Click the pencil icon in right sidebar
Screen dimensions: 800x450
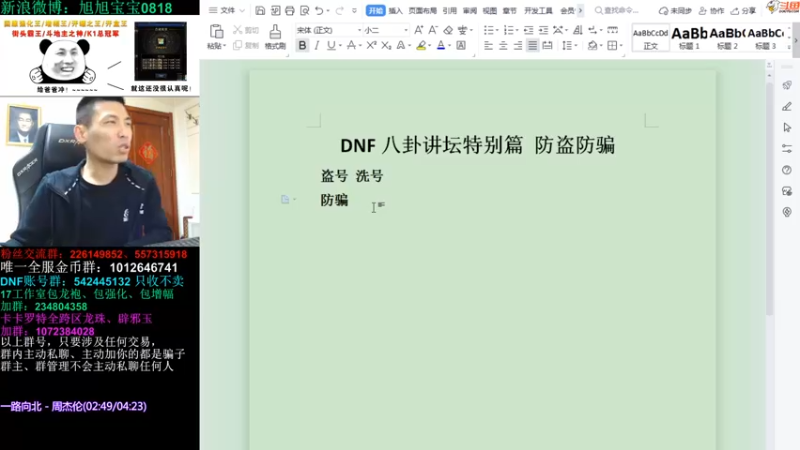point(787,106)
